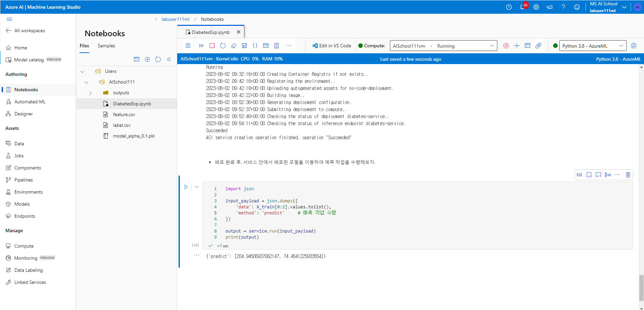The image size is (644, 310).
Task: Open terminal from the file pane toolbar
Action: pos(137,59)
